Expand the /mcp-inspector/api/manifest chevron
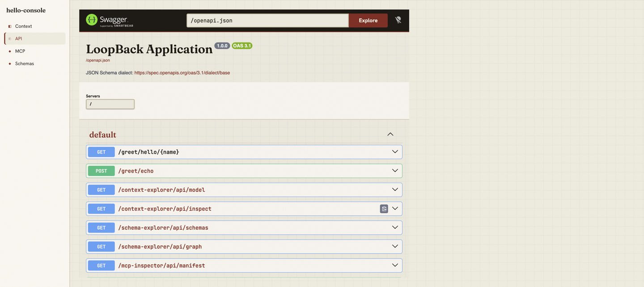644x287 pixels. coord(395,265)
